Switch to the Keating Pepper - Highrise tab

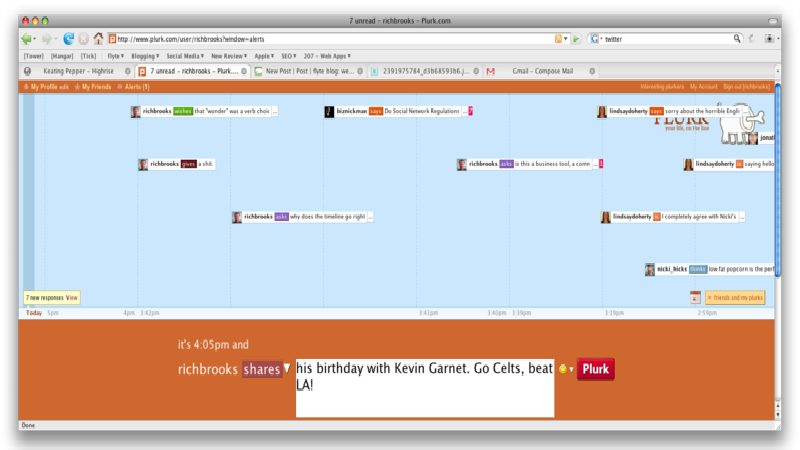click(x=77, y=71)
